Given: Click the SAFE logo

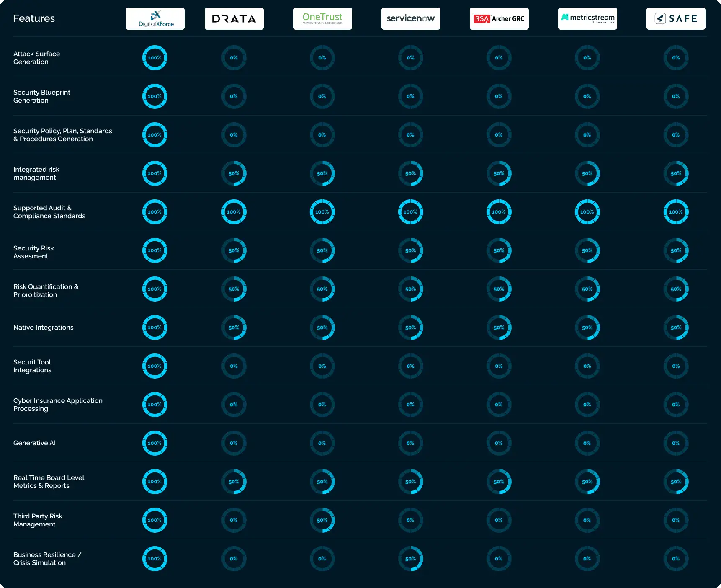Looking at the screenshot, I should click(676, 19).
